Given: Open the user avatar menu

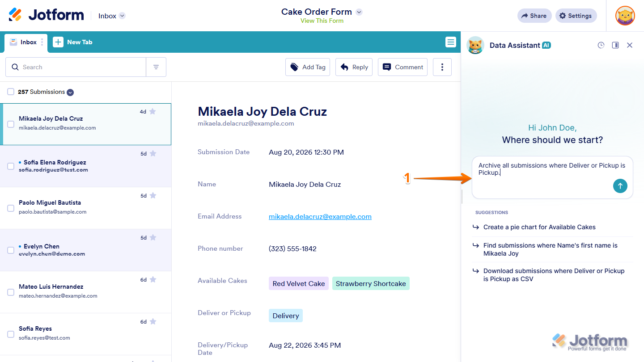Looking at the screenshot, I should tap(625, 16).
